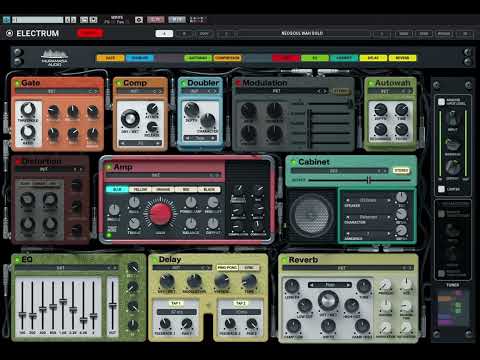Open the Cabinet Character selector dropdown
This screenshot has height=360, width=480.
pyautogui.click(x=368, y=217)
